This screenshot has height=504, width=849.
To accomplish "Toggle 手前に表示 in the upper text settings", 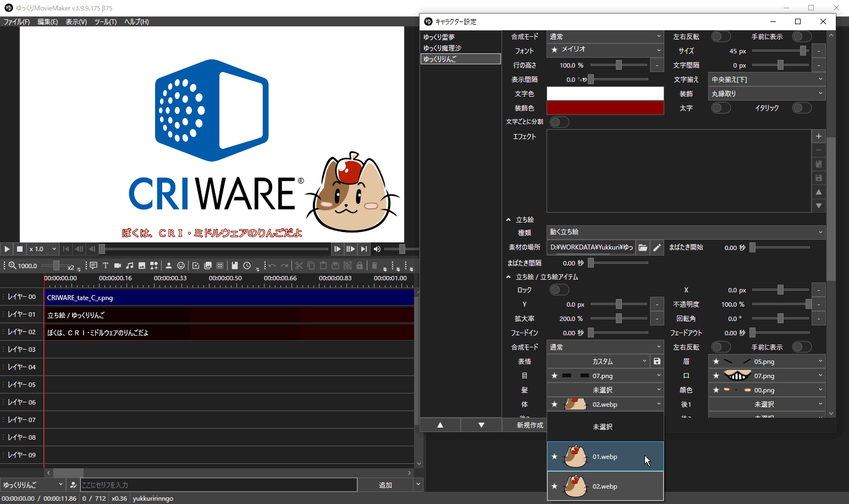I will tap(802, 36).
